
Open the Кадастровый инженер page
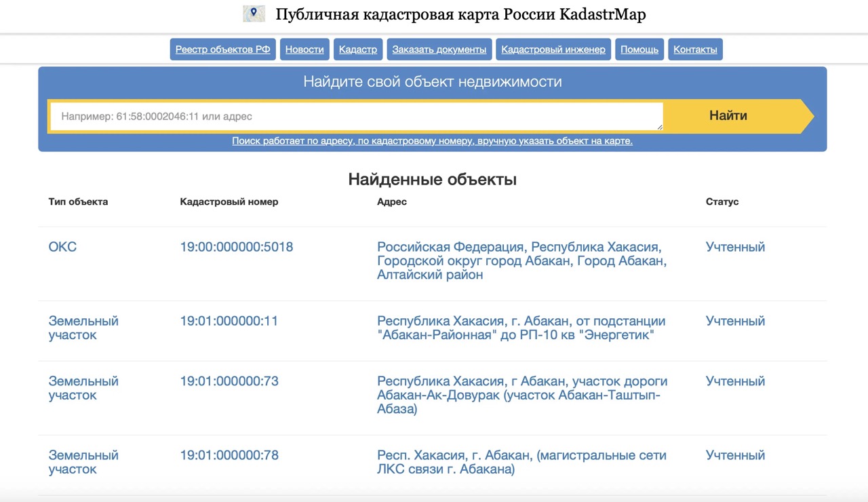[553, 50]
